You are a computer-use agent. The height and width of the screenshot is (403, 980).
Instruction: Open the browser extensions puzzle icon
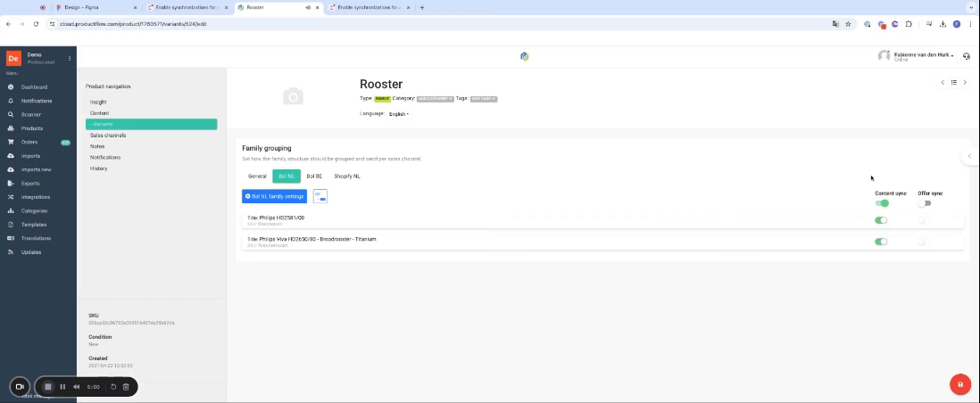click(909, 24)
